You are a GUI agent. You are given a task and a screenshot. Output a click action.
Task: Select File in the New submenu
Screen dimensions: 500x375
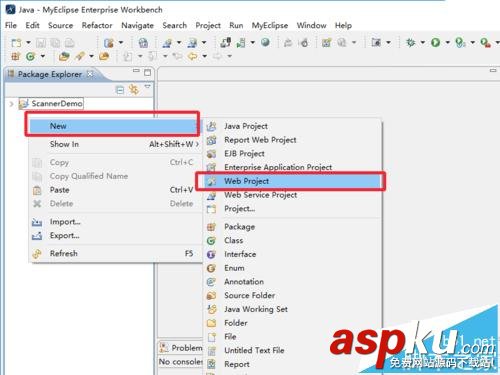tap(292, 337)
